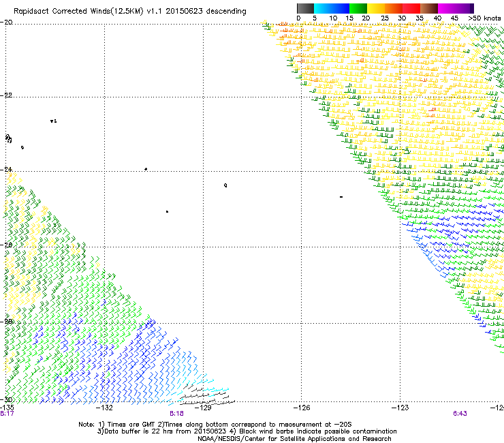The image size is (504, 443).
Task: Click the brown 35-40 knots color band
Action: 429,8
